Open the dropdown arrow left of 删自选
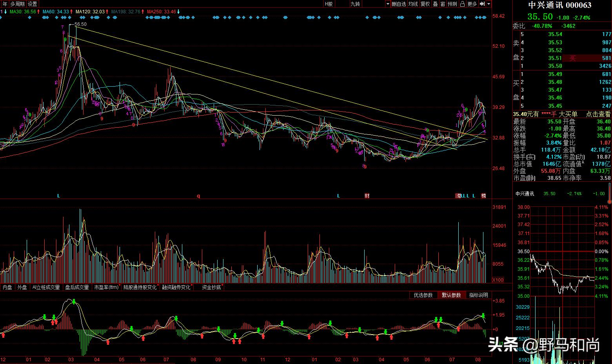 tap(388, 4)
